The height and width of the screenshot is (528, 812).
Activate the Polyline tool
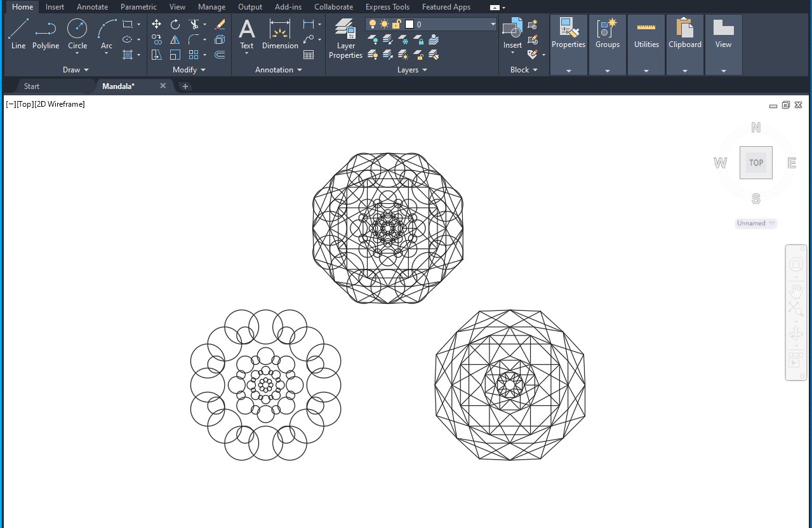[x=46, y=34]
